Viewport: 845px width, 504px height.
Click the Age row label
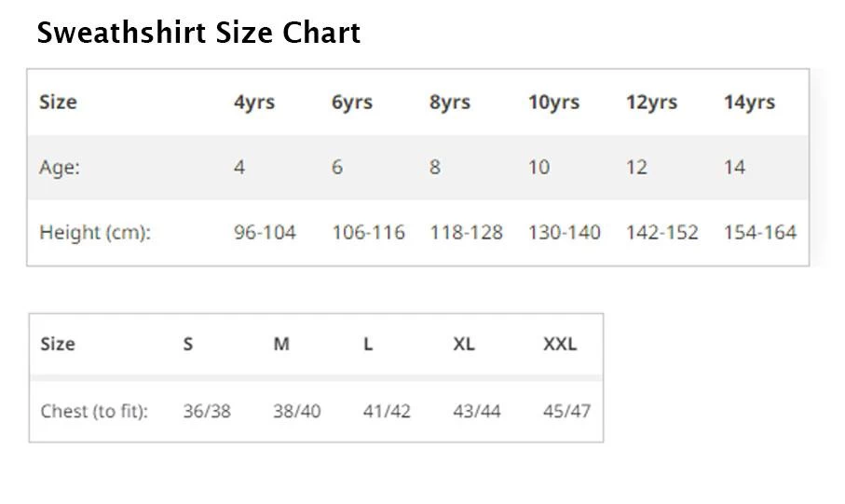coord(60,168)
